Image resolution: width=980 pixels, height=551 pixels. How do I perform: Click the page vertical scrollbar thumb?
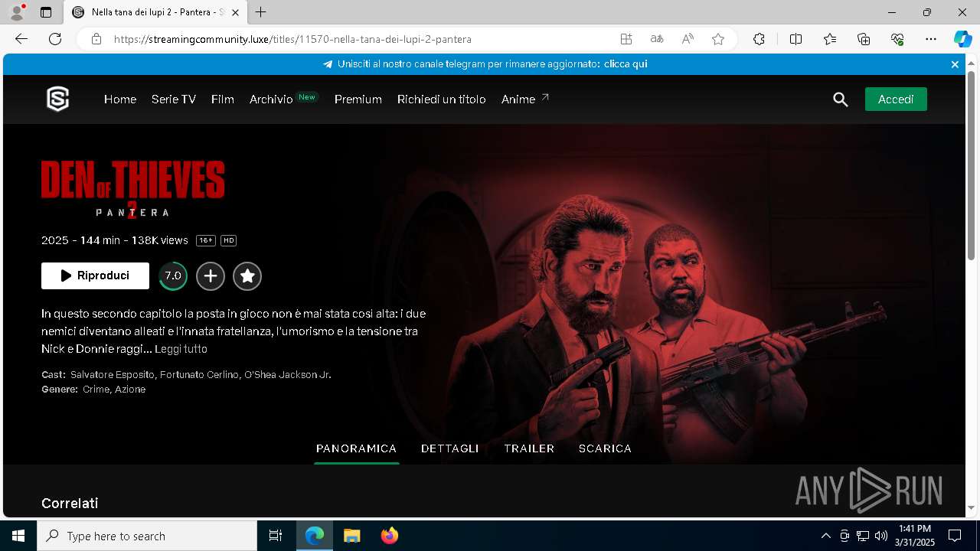pyautogui.click(x=972, y=165)
